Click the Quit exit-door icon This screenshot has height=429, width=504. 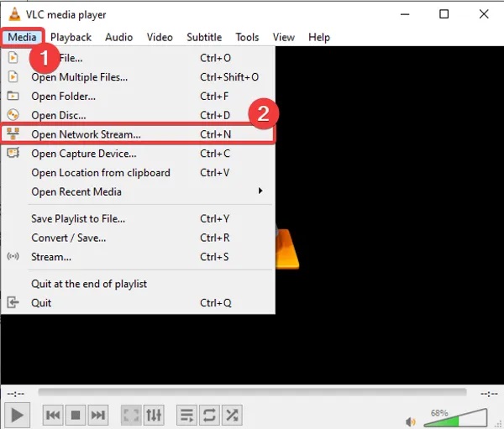[13, 302]
